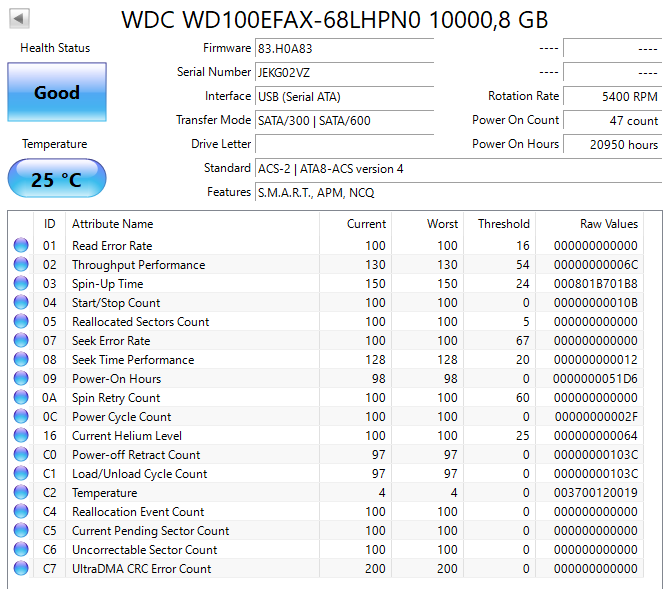
Task: Click the status orb for Seek Error Rate
Action: click(21, 341)
